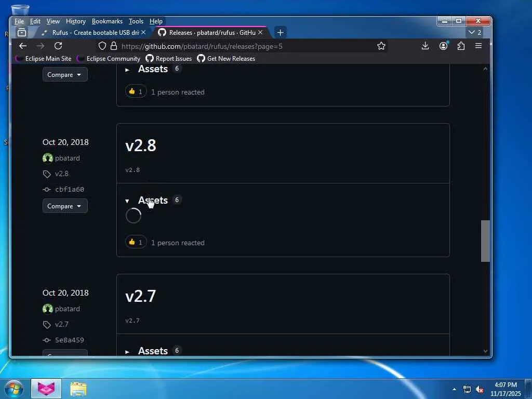Open Compare dropdown for v2.8 release
The height and width of the screenshot is (399, 532).
click(65, 206)
